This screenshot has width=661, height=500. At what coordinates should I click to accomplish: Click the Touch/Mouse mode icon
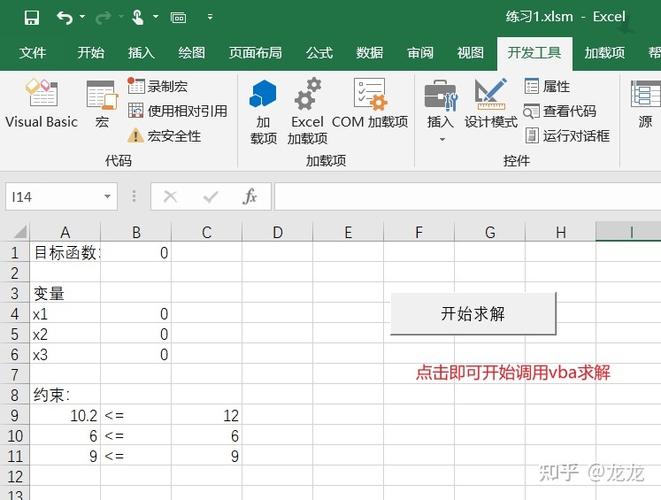tap(138, 18)
